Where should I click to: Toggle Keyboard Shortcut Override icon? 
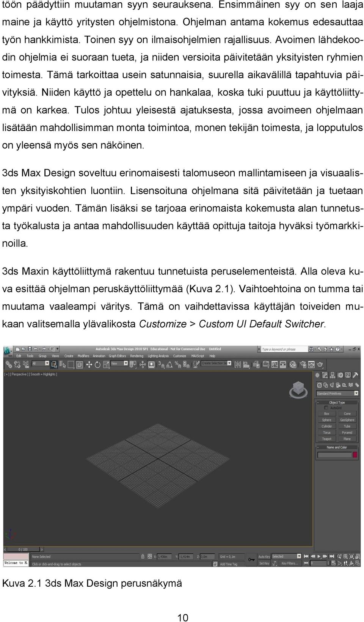(151, 365)
